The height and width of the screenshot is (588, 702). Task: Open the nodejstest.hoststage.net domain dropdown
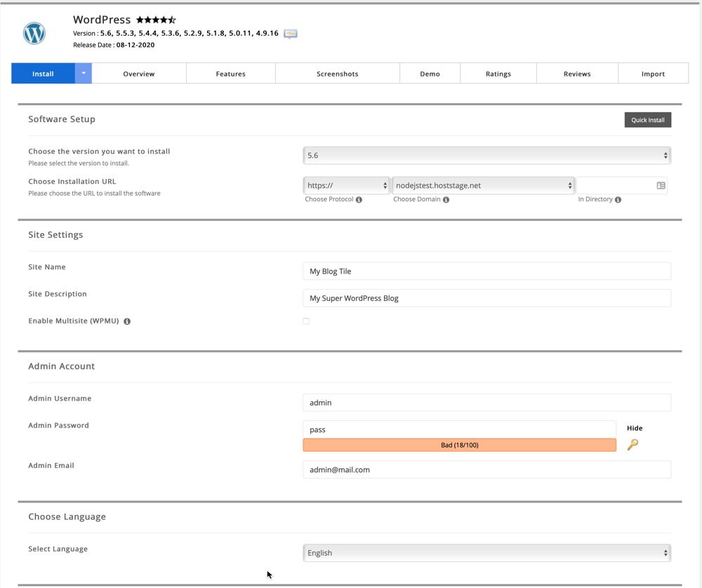(x=483, y=185)
